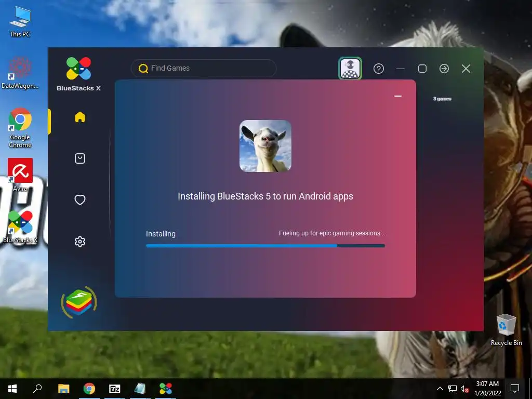Minimize the BlueStacks X window
Screen dimensions: 532x399
pyautogui.click(x=401, y=69)
